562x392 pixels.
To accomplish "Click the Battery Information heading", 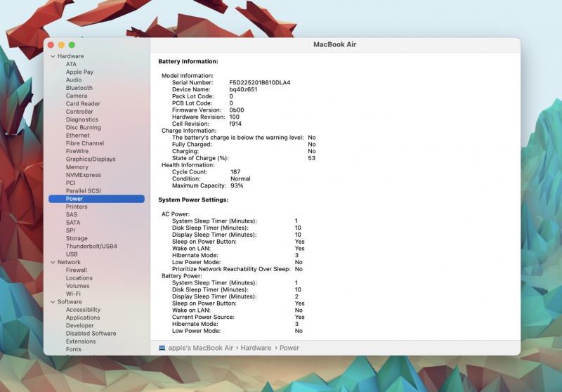I will [188, 61].
